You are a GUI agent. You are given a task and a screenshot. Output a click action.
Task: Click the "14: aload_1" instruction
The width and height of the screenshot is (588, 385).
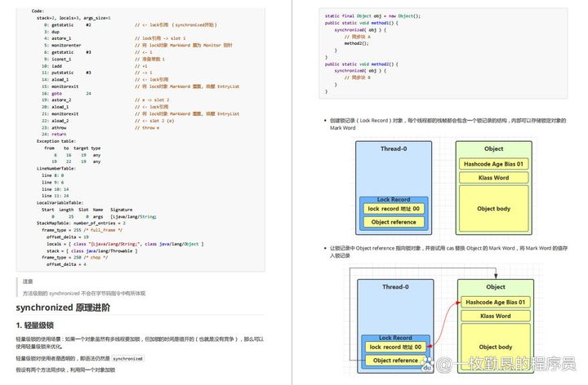[56, 79]
